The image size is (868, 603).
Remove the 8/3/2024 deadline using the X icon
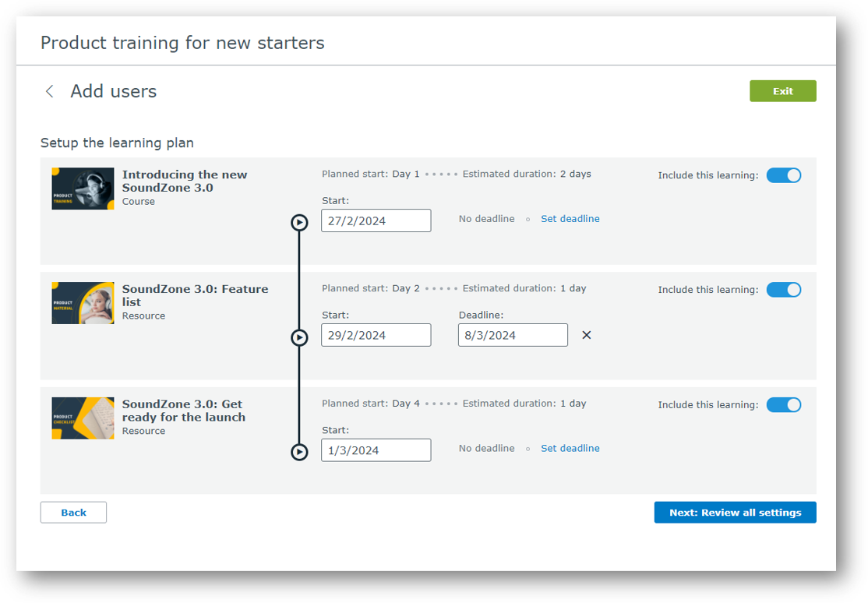[586, 335]
